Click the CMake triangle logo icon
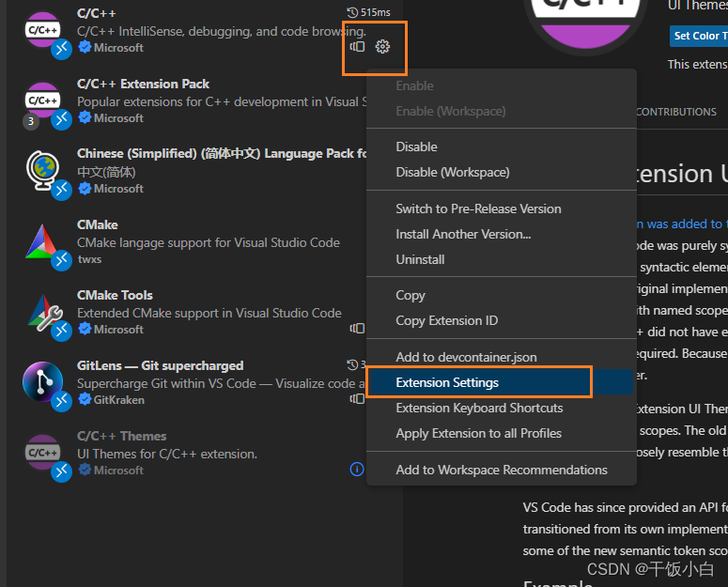Image resolution: width=728 pixels, height=587 pixels. coord(41,241)
